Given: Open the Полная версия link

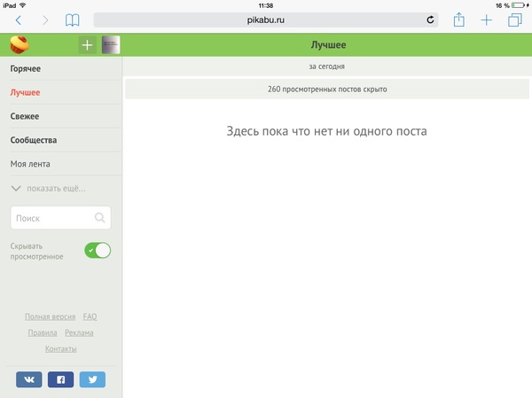Looking at the screenshot, I should tap(50, 316).
